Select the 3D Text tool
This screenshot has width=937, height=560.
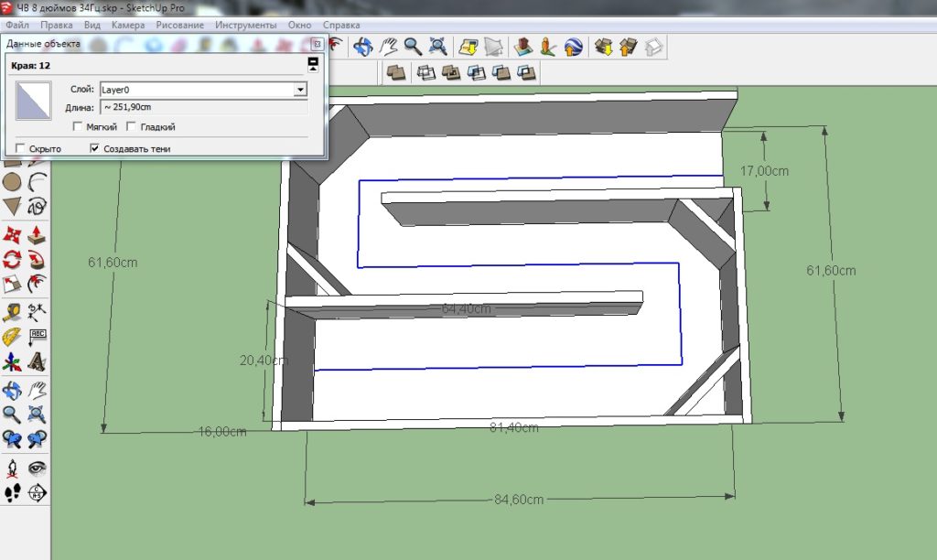[38, 362]
